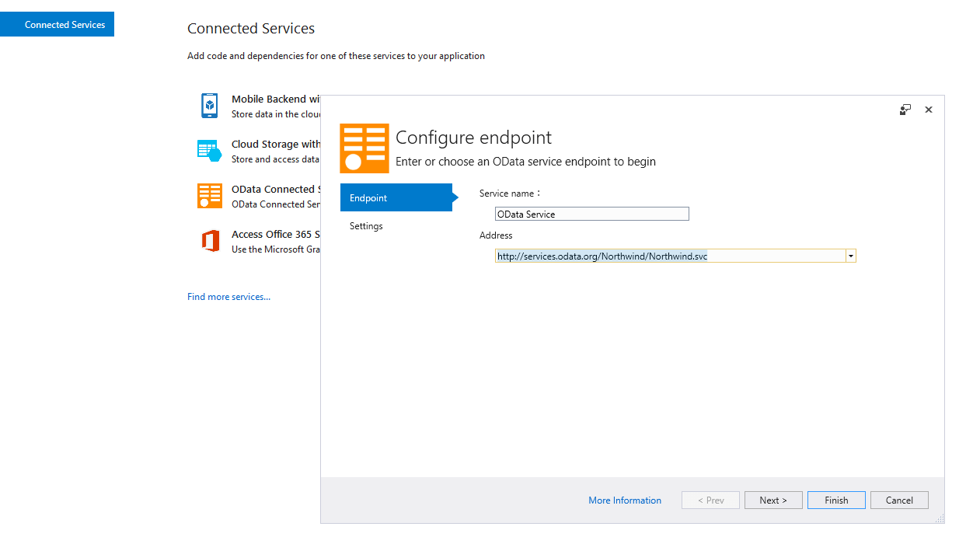980x544 pixels.
Task: Follow the Find more services link
Action: [x=228, y=297]
